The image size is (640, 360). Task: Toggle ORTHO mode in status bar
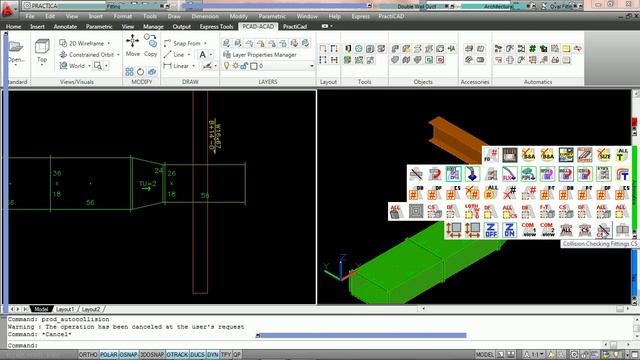coord(88,355)
